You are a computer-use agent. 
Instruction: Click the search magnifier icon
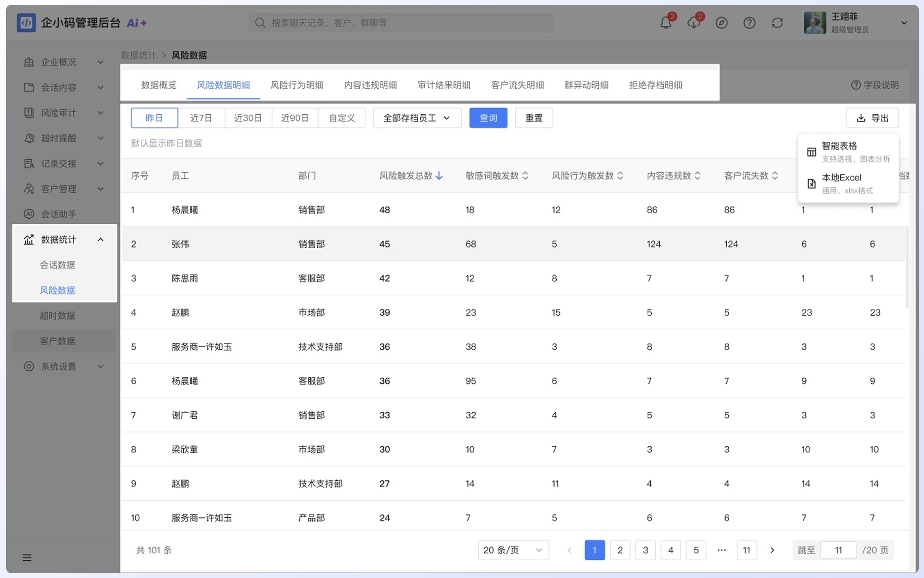(260, 23)
